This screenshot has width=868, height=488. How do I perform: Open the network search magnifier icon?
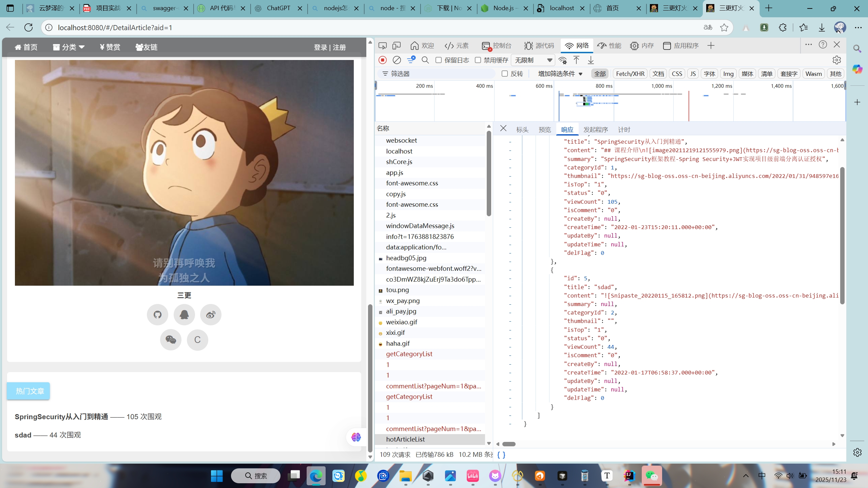(x=425, y=60)
